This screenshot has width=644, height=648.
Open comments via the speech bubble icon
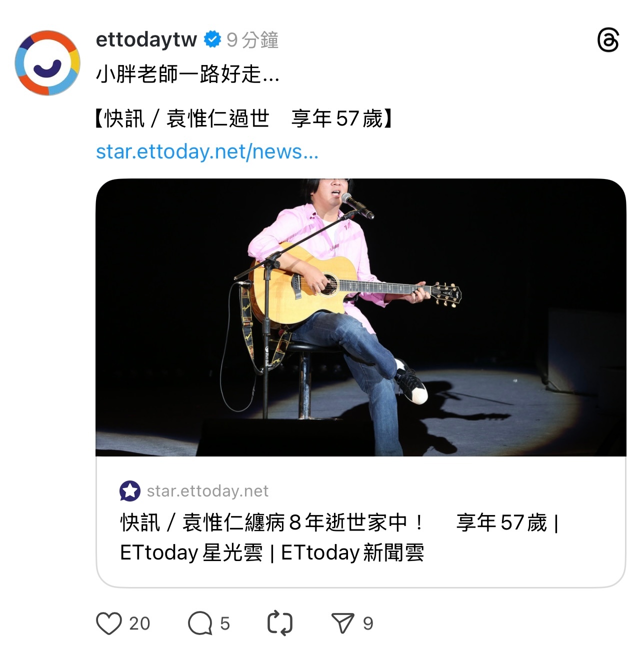[200, 623]
